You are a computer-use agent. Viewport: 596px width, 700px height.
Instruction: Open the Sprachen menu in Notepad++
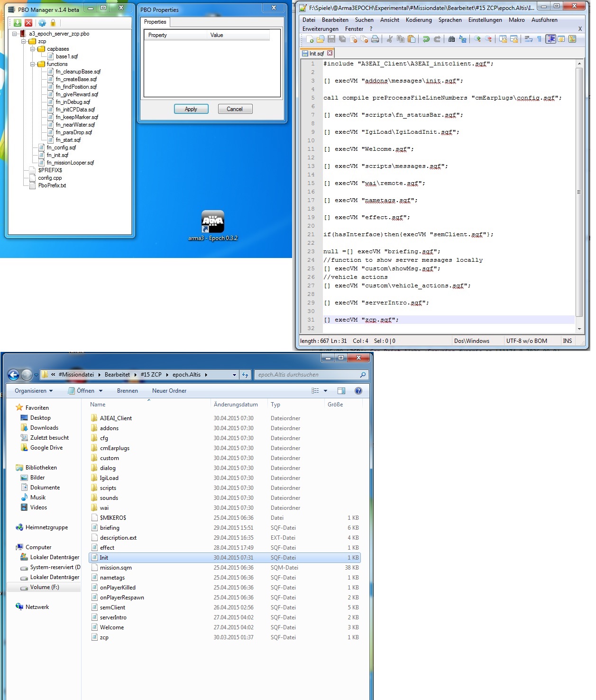[x=449, y=20]
